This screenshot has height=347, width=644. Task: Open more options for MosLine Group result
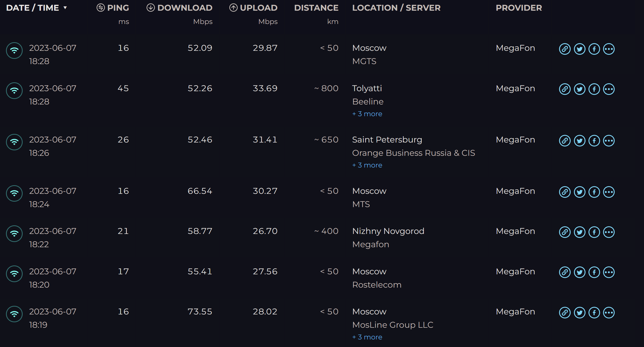tap(609, 313)
